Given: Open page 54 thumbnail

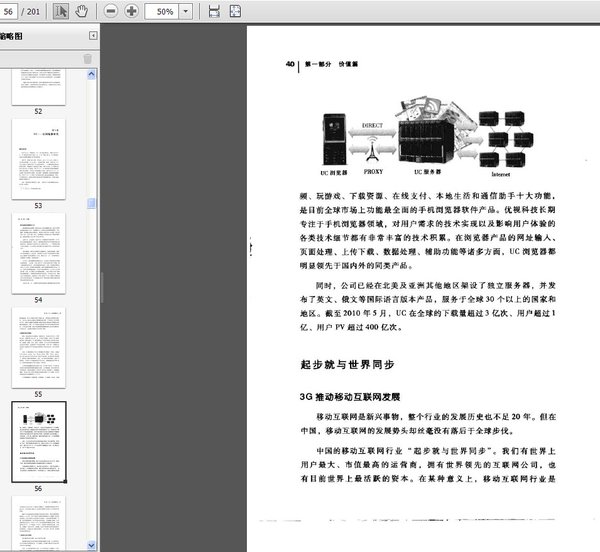Looking at the screenshot, I should (x=38, y=254).
